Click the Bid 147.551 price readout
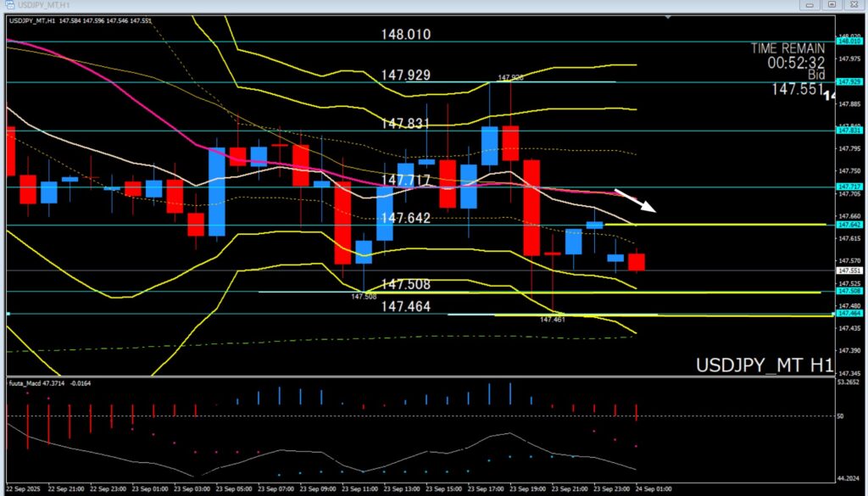Screen dimensions: 868x496 [798, 88]
